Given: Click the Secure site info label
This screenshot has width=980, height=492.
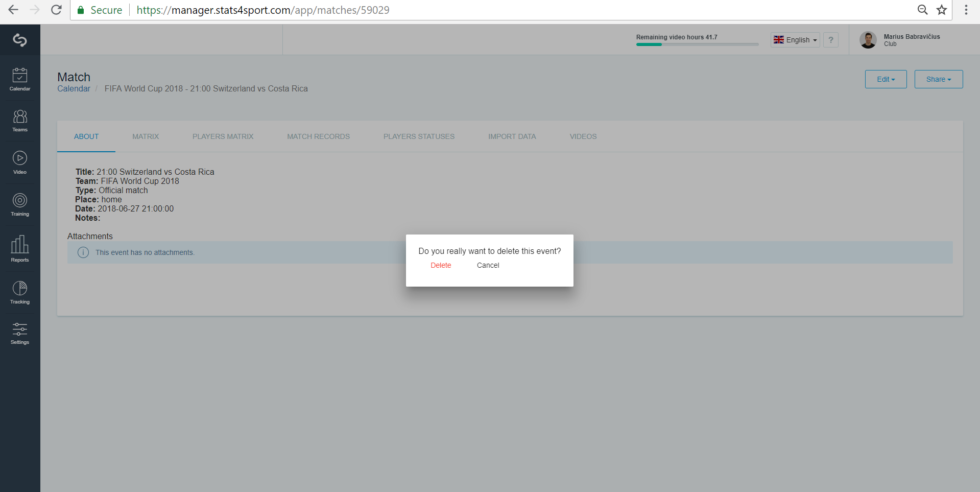Looking at the screenshot, I should tap(100, 10).
